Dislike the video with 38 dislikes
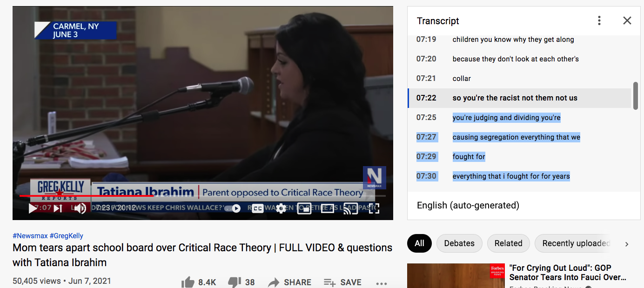644x288 pixels. pos(241,282)
